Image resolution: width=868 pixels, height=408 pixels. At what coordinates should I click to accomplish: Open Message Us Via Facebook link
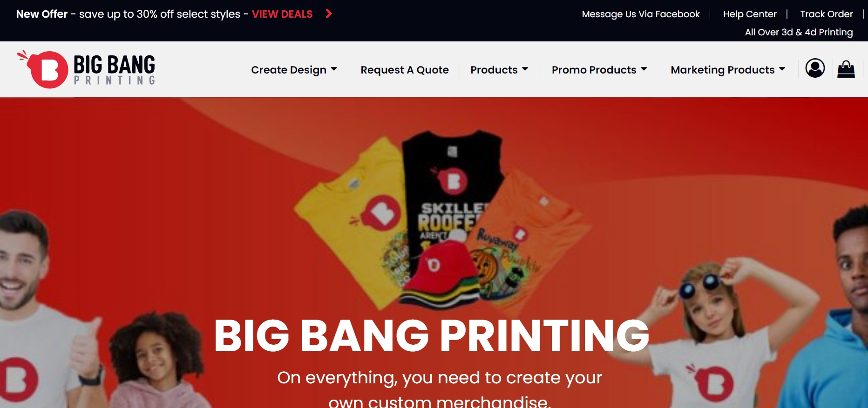pyautogui.click(x=641, y=14)
